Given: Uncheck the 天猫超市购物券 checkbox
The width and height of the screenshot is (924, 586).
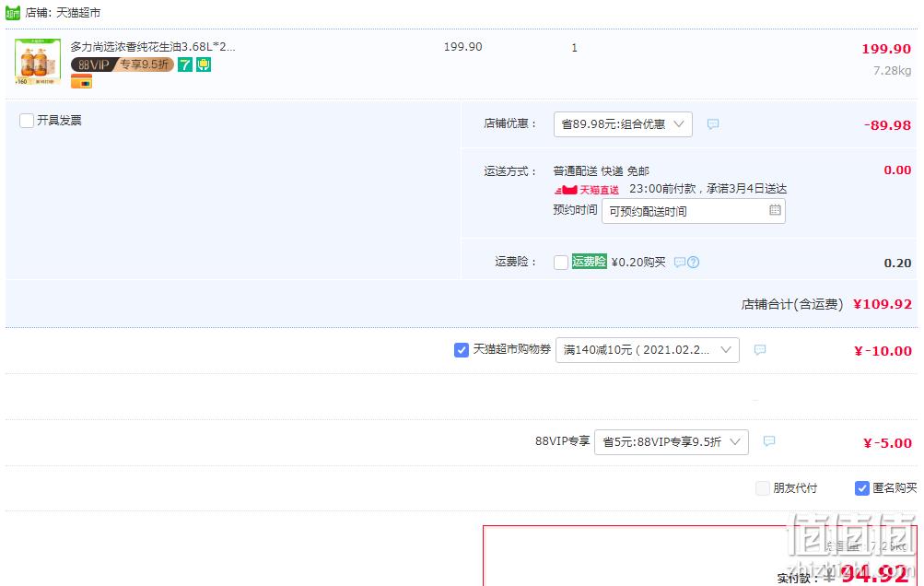Looking at the screenshot, I should 462,350.
